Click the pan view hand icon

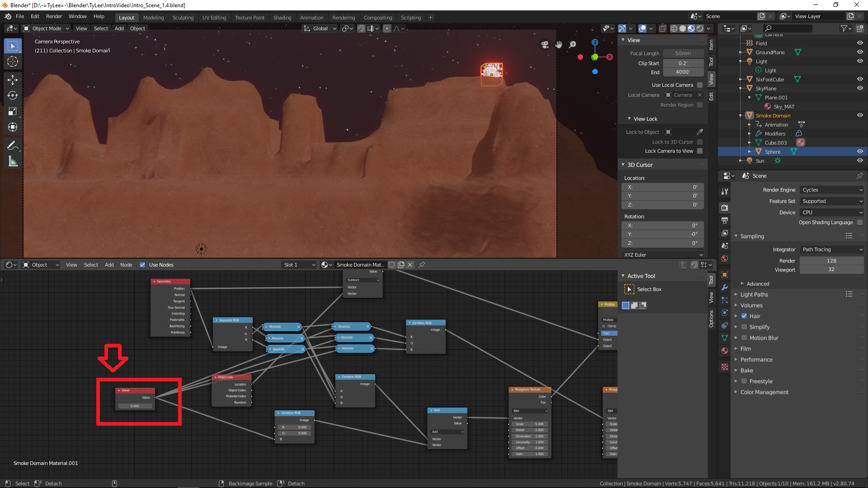pos(559,44)
